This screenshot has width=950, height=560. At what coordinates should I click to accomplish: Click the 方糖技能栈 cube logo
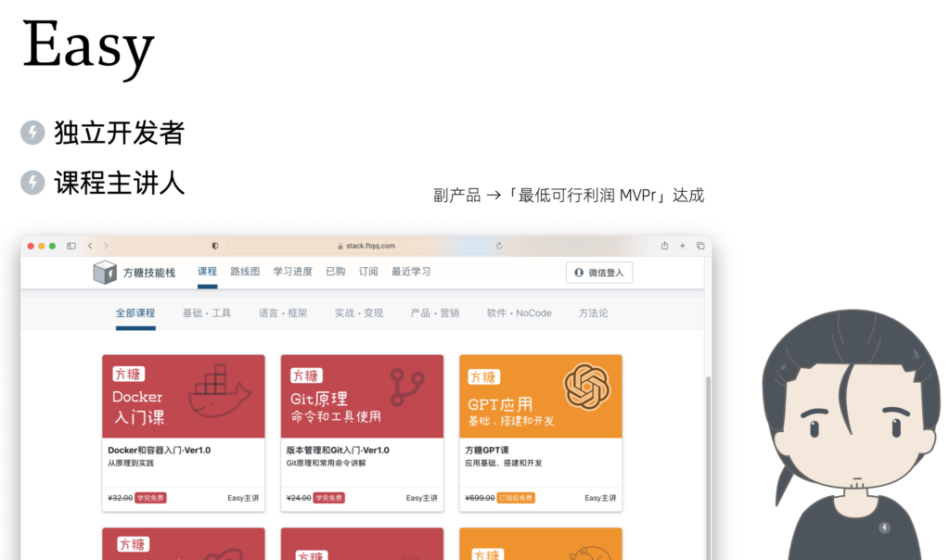click(x=105, y=273)
